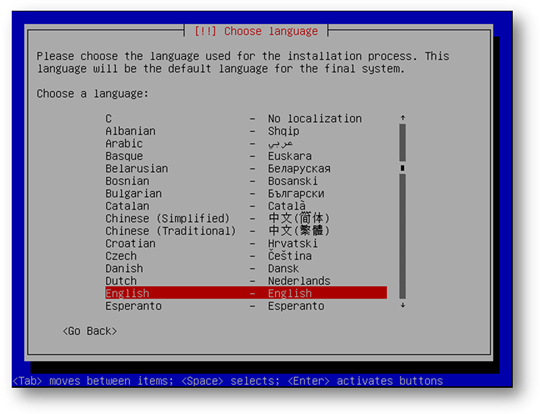Choose Albanian from the language list
The height and width of the screenshot is (414, 540).
[246, 131]
